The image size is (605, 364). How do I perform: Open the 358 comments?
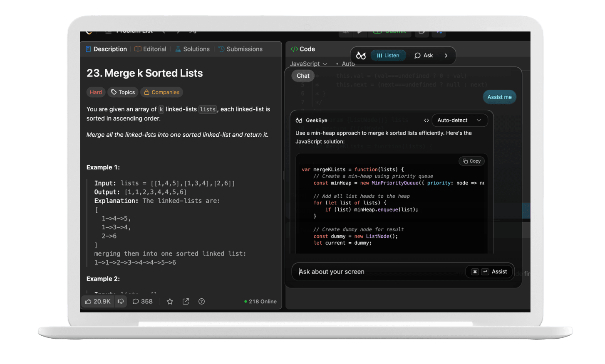(142, 302)
